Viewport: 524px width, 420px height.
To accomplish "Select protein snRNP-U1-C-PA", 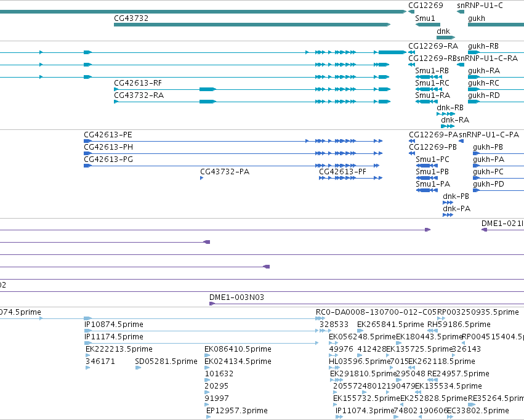I will point(489,135).
